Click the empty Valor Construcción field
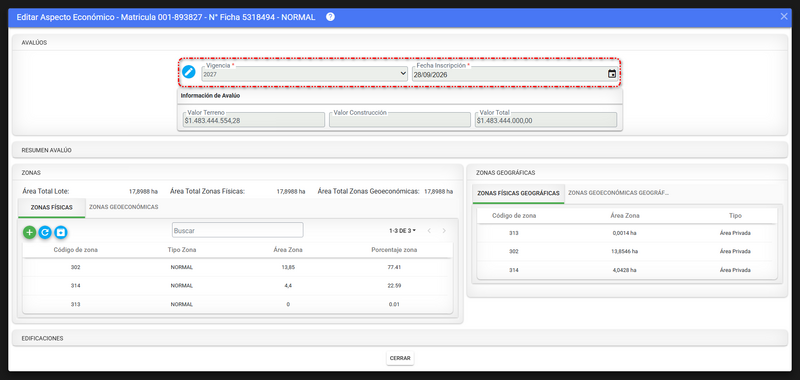The image size is (800, 380). [400, 120]
